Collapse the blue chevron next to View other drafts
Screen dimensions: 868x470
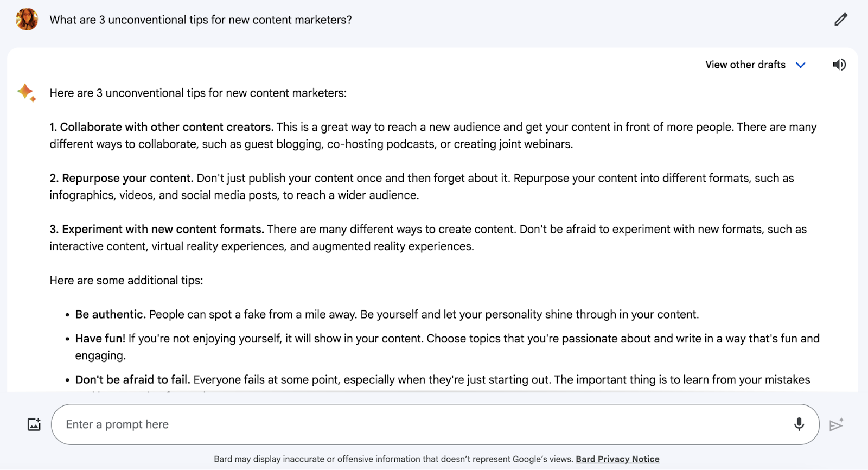click(801, 65)
